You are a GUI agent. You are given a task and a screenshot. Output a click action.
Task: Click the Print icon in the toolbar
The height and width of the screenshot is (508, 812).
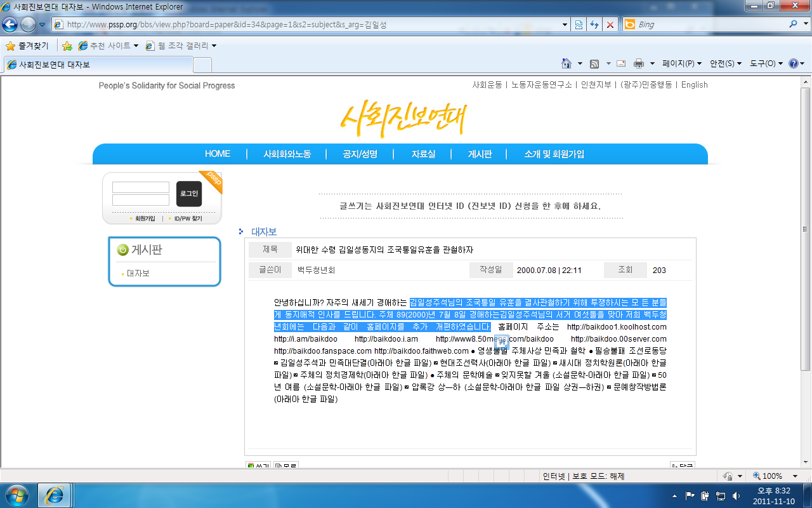pyautogui.click(x=638, y=63)
